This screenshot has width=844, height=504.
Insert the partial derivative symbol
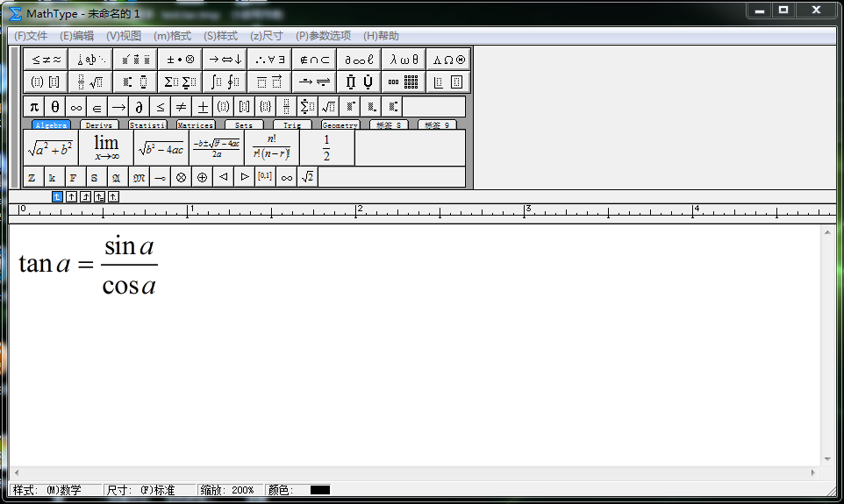click(x=139, y=107)
